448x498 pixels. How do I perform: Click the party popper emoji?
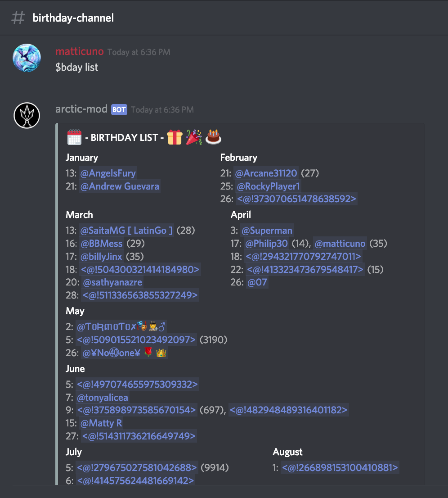pyautogui.click(x=194, y=137)
